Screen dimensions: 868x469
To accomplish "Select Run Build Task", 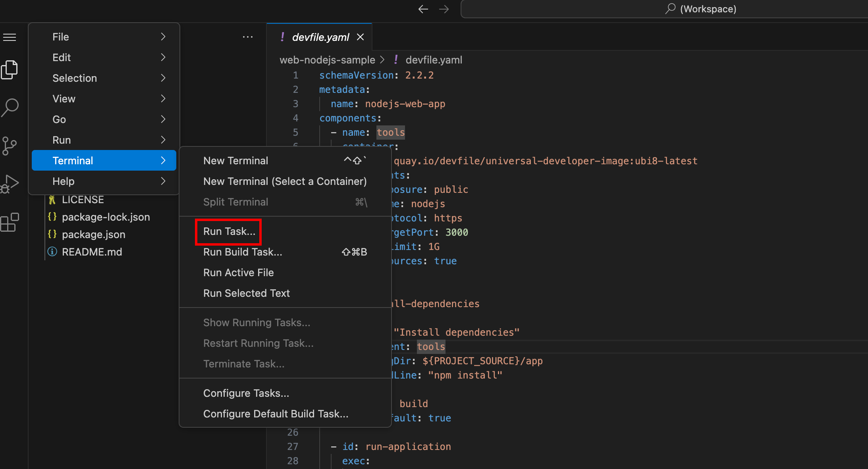I will tap(243, 252).
